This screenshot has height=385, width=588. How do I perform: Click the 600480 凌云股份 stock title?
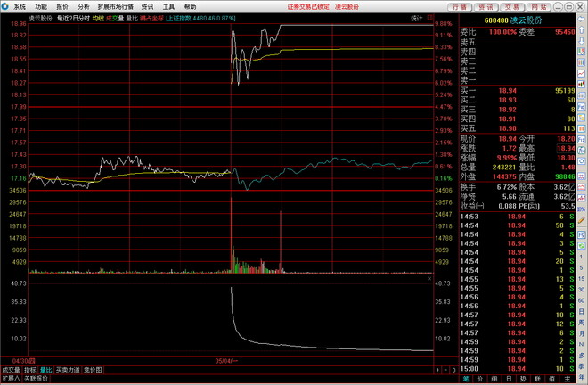[x=513, y=20]
